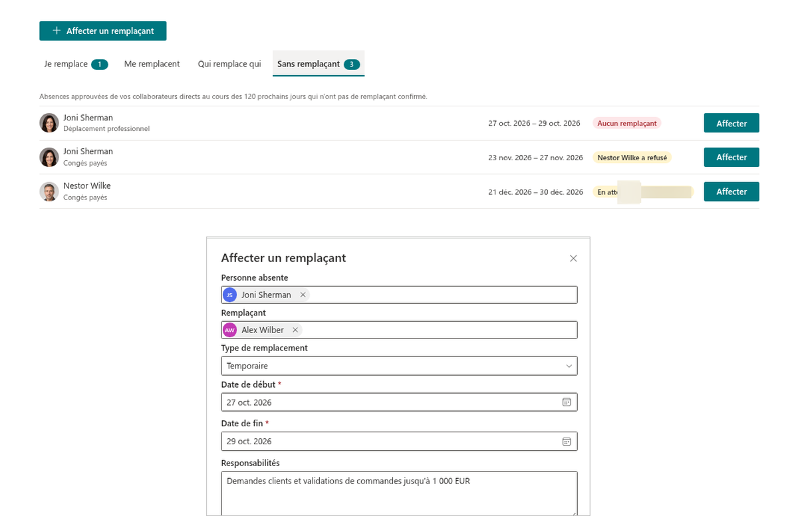This screenshot has height=532, width=798.
Task: Click Joni Sherman's avatar in 23 nov. row
Action: pos(49,158)
